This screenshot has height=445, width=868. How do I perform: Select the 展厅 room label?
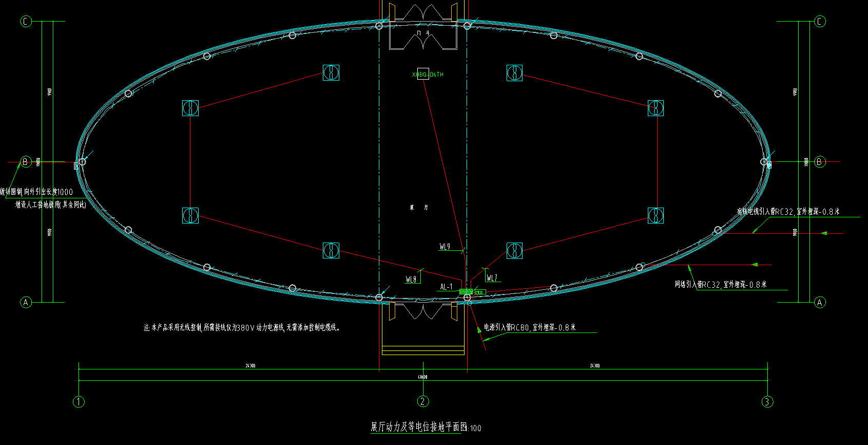(419, 208)
